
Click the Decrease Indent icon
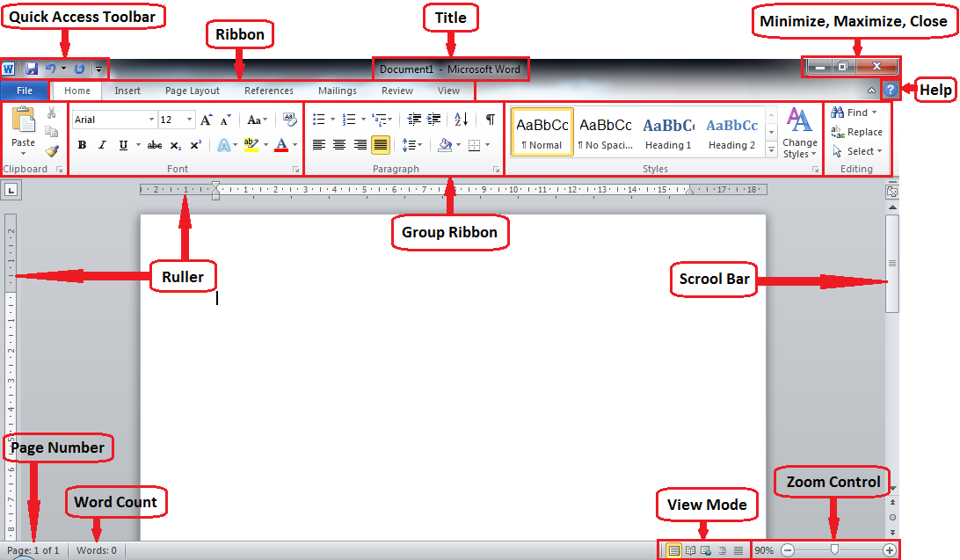coord(414,120)
